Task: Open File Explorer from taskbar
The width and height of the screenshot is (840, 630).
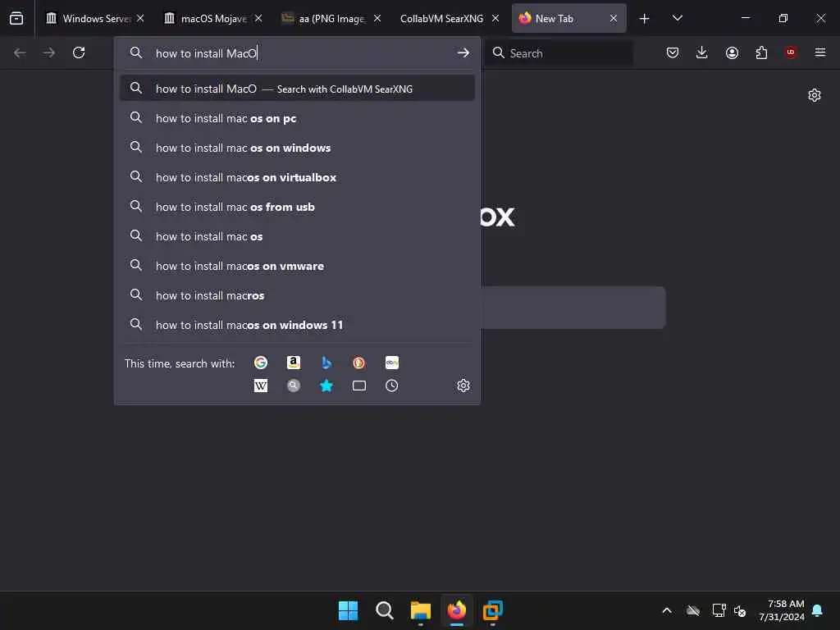Action: click(x=421, y=610)
